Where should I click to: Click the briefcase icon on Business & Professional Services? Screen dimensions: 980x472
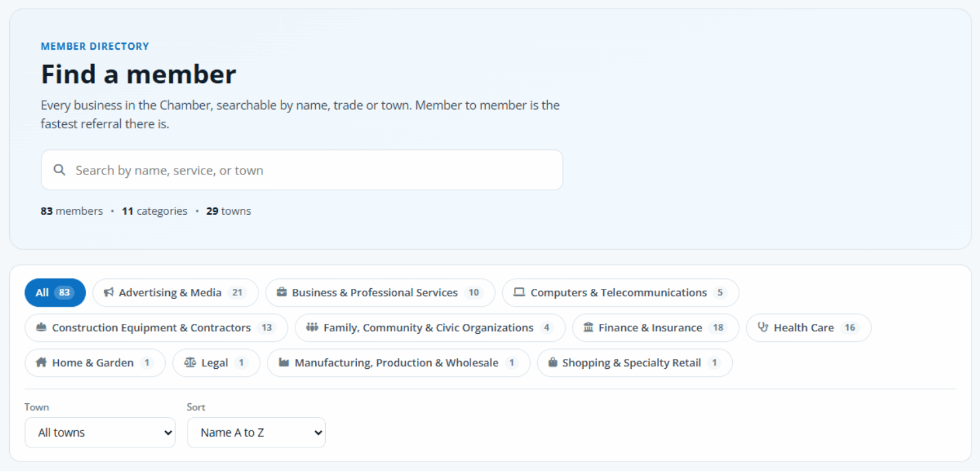pos(282,292)
